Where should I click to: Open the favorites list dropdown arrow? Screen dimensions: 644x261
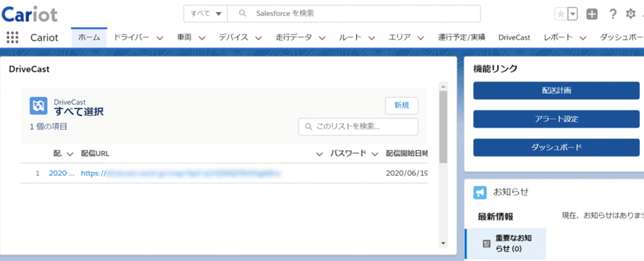point(572,14)
